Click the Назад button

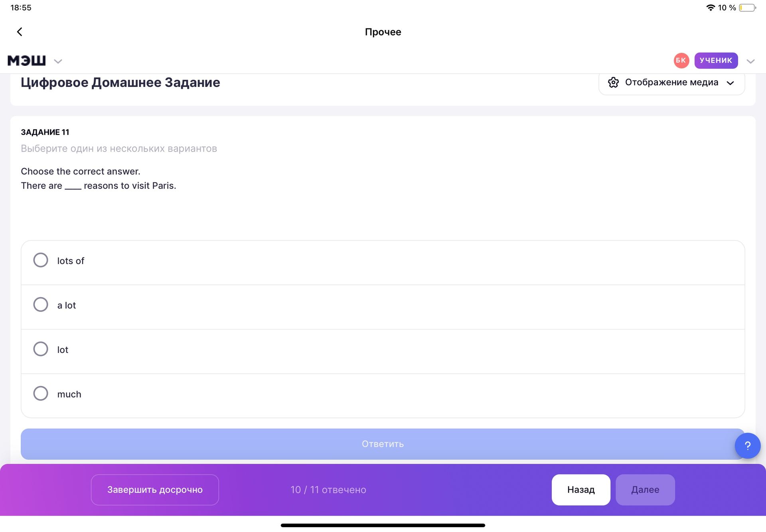pyautogui.click(x=581, y=489)
